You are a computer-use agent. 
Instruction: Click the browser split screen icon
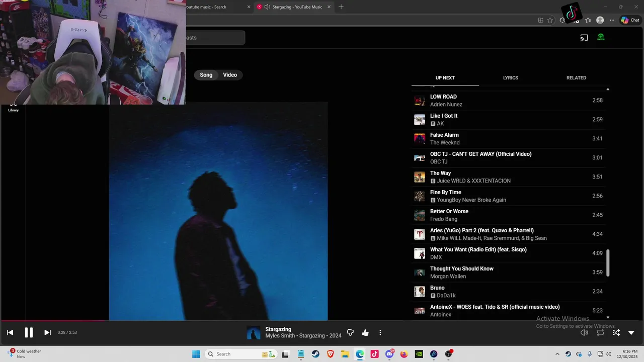(x=540, y=20)
